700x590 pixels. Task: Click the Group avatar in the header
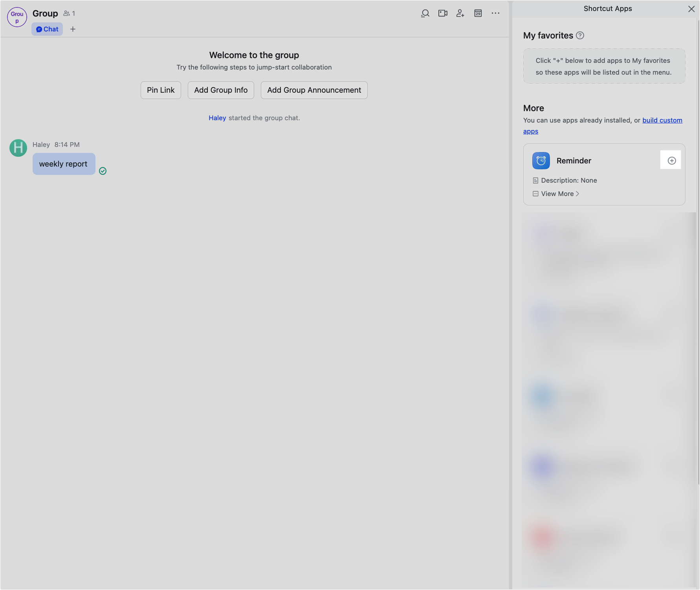[x=17, y=17]
